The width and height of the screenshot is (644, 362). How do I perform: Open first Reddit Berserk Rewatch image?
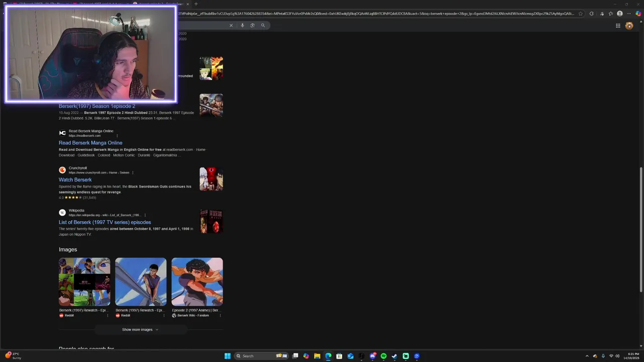(85, 282)
